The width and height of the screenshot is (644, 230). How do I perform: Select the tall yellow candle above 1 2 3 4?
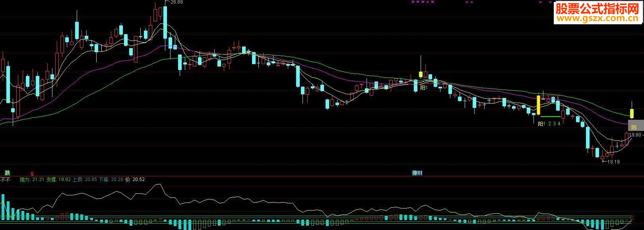(539, 105)
